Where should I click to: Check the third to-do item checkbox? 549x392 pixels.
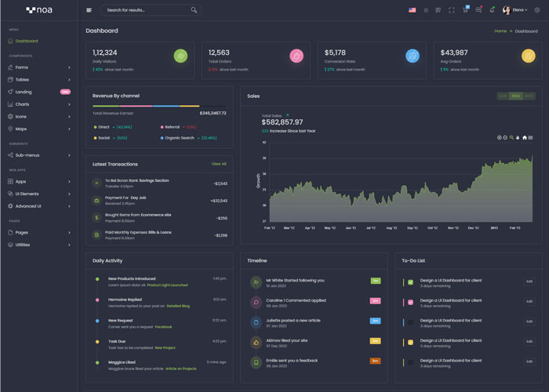click(410, 322)
